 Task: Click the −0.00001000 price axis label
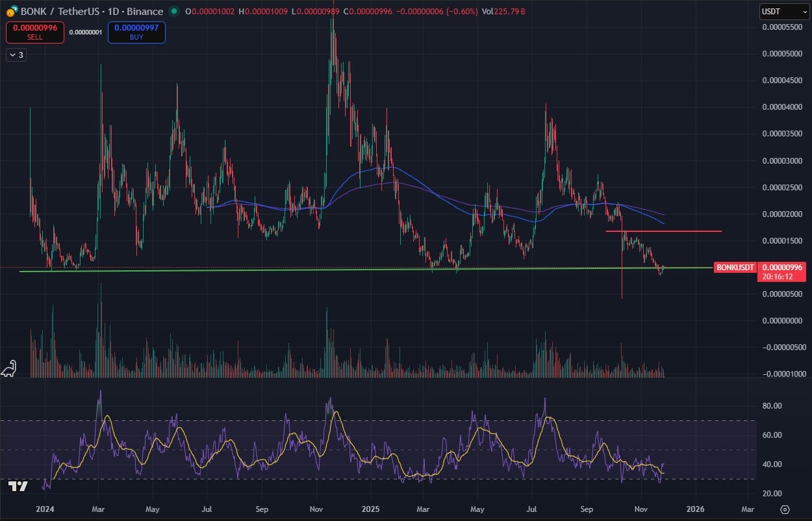[x=783, y=374]
